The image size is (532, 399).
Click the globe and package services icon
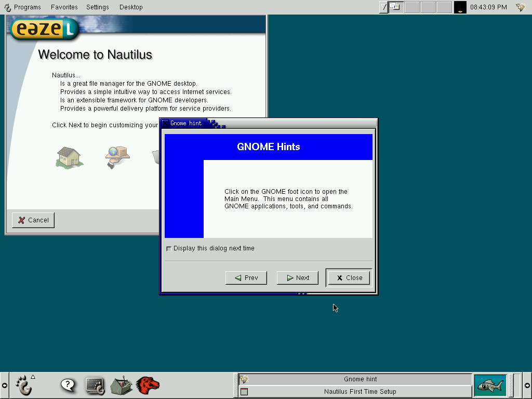coord(117,157)
